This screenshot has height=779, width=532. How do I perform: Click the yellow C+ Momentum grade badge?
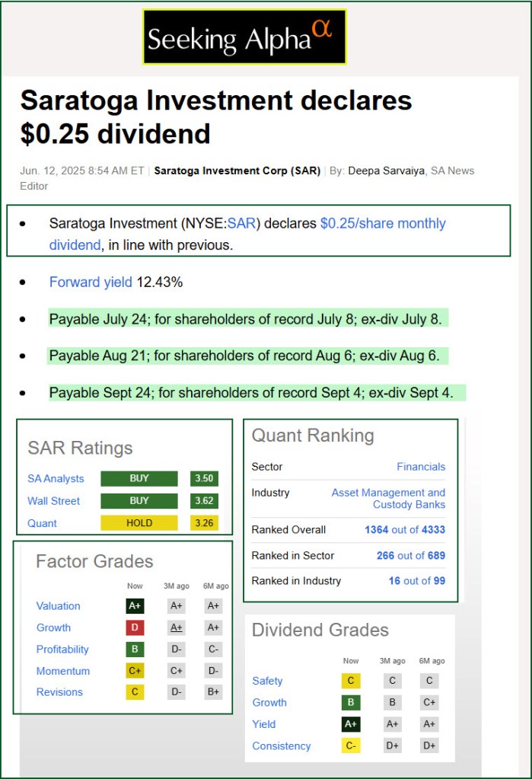point(135,671)
